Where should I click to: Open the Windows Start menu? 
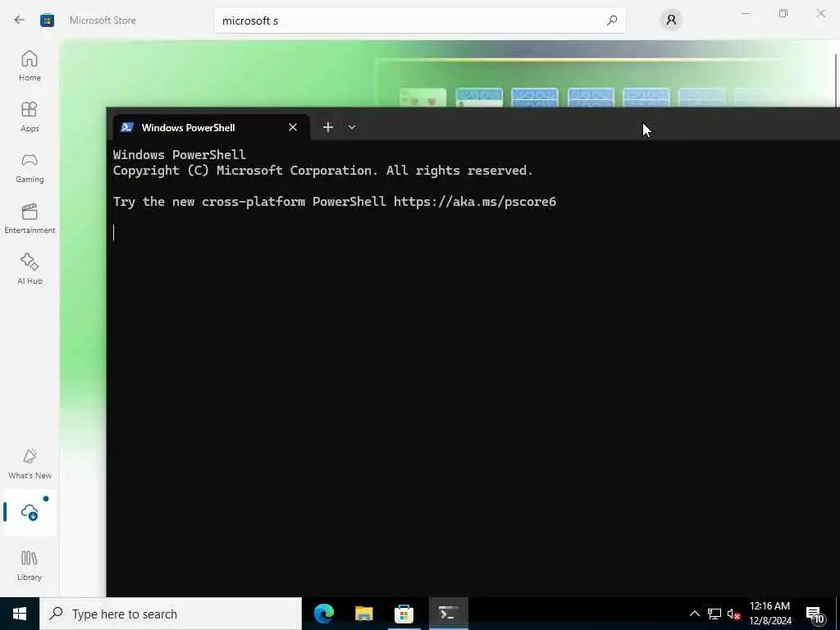pyautogui.click(x=20, y=614)
